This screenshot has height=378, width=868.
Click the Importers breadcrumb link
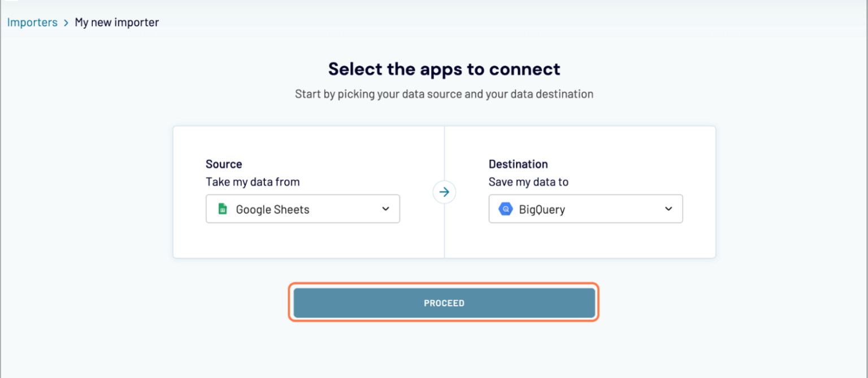32,22
